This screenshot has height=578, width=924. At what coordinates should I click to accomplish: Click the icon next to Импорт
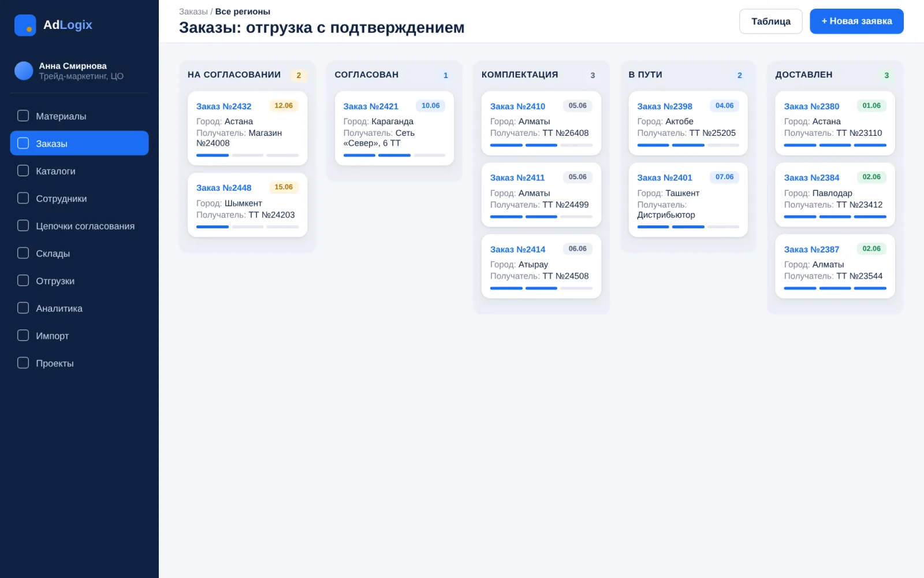23,335
